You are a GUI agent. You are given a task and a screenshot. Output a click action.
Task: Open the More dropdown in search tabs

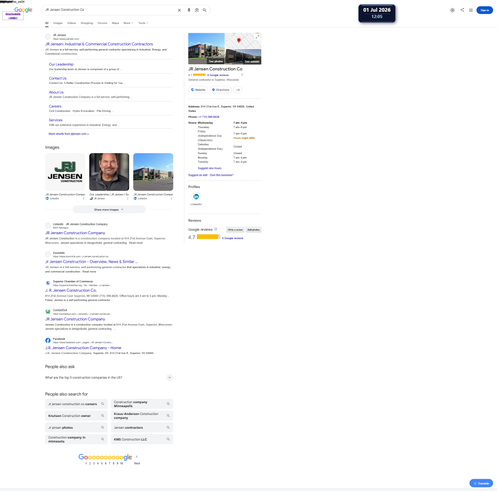(x=128, y=23)
